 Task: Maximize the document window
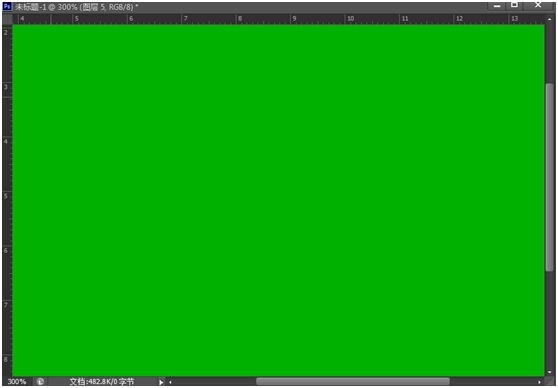click(x=514, y=5)
